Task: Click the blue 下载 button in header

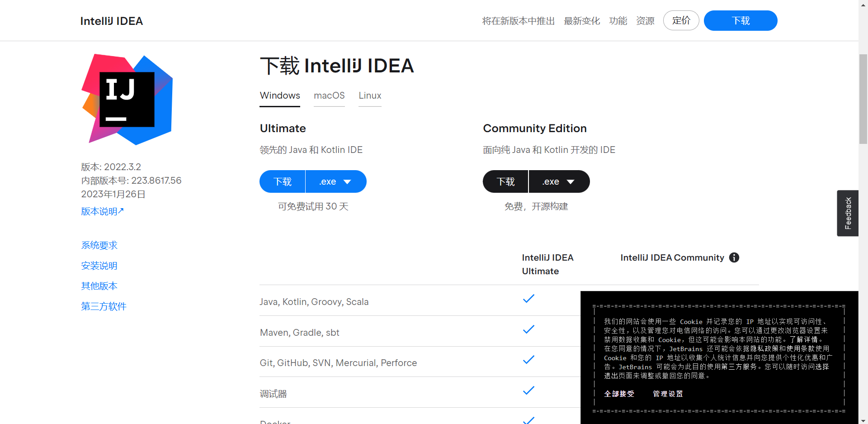Action: [x=741, y=20]
